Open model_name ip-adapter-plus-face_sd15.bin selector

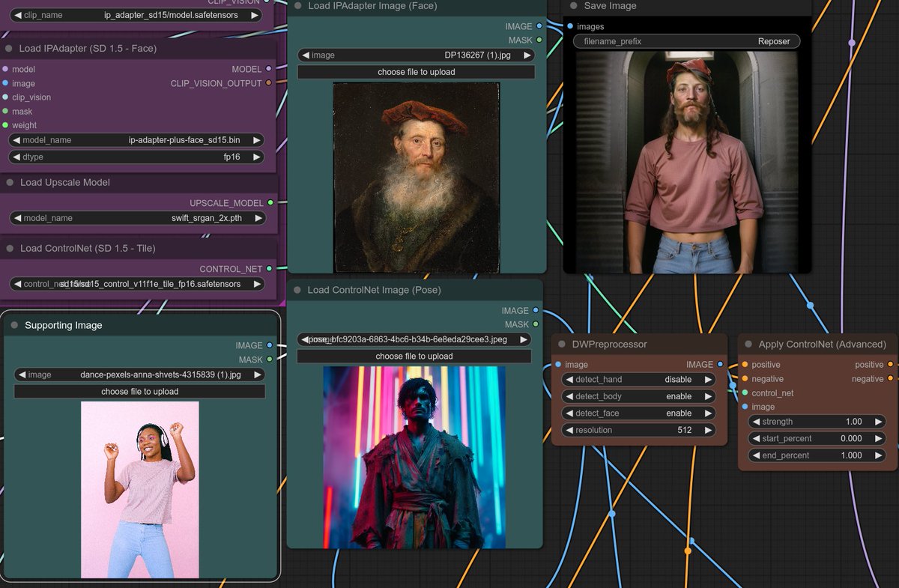click(x=136, y=140)
